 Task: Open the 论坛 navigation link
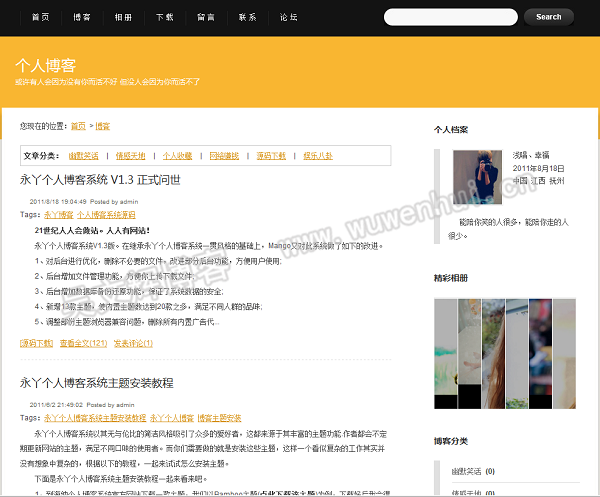(x=288, y=17)
